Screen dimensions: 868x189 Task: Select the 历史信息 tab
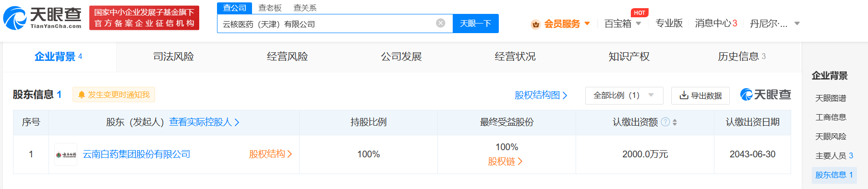(x=742, y=57)
